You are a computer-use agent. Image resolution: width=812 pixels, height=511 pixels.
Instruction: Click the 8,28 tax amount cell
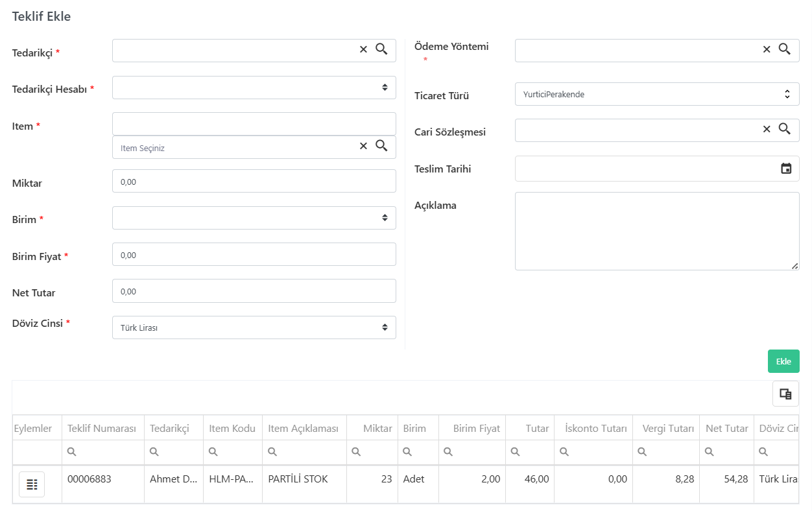666,484
